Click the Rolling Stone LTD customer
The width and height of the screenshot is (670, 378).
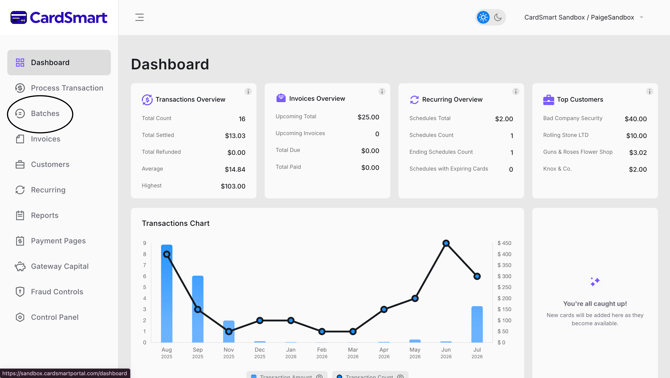566,135
